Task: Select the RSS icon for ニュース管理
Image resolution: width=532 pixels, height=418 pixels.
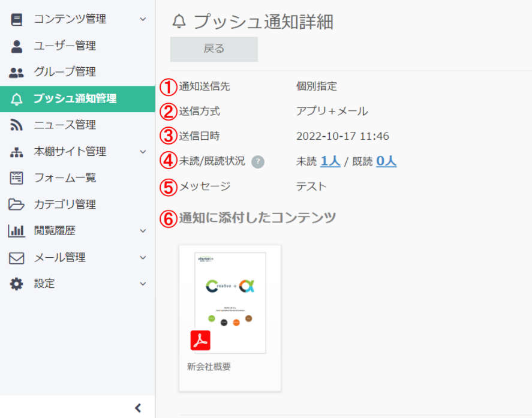Action: 16,124
